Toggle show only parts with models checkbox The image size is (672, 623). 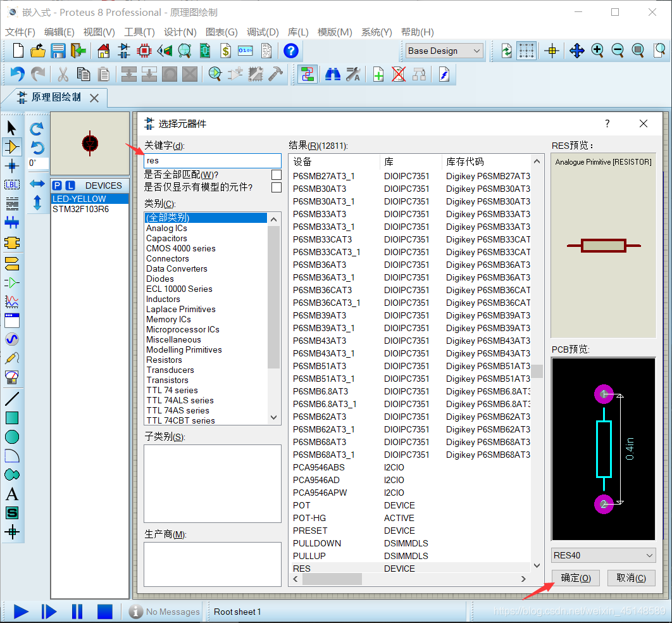tap(277, 187)
